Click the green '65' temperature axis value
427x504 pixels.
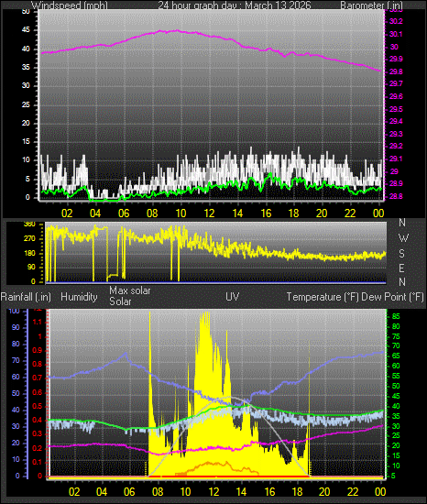coord(396,356)
